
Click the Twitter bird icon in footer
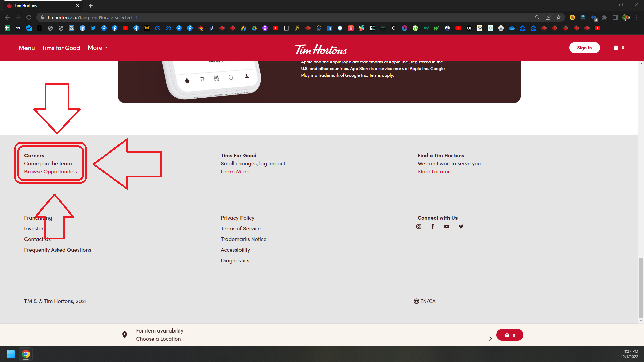point(461,227)
